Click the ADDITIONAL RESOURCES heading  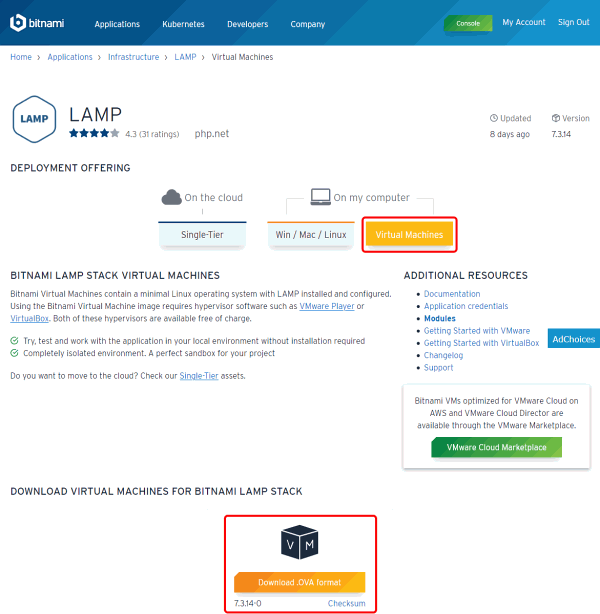(466, 276)
